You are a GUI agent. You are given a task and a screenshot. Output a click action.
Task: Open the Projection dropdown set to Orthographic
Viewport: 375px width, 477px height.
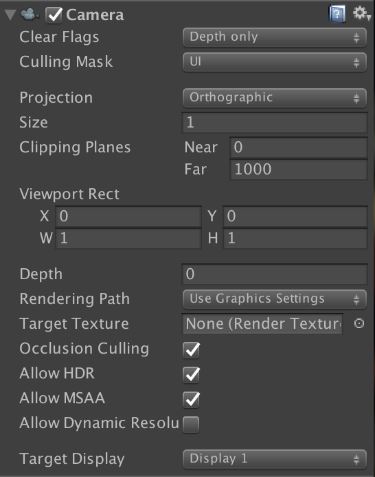point(275,98)
